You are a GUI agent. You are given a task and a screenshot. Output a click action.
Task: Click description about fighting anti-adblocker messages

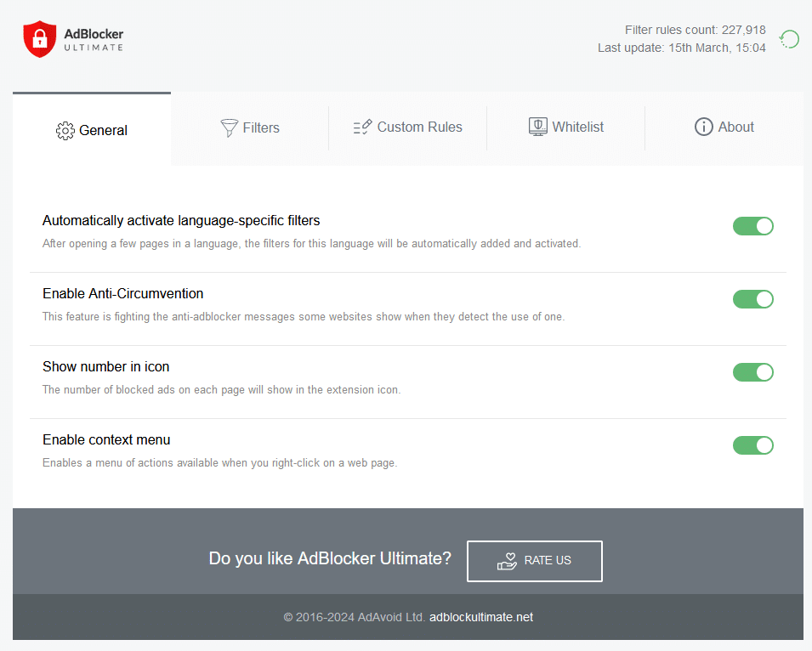304,316
